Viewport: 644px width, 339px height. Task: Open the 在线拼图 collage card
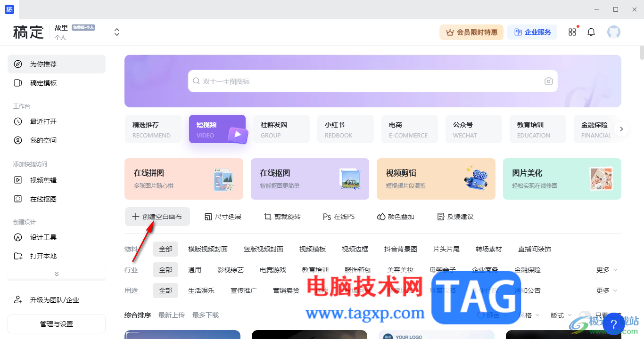(x=184, y=179)
